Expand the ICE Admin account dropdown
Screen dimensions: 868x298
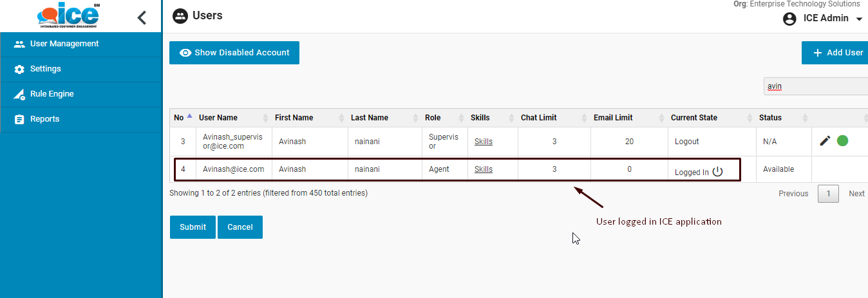click(x=859, y=19)
